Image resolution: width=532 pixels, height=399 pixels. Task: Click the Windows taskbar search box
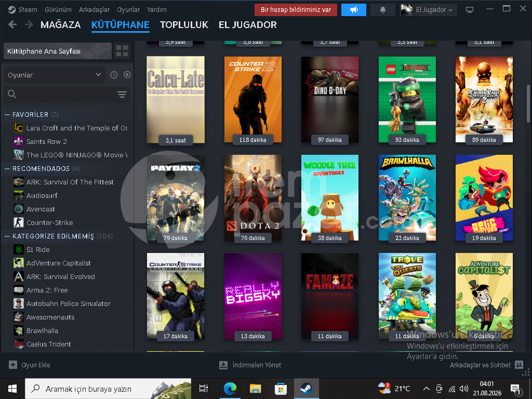(108, 389)
